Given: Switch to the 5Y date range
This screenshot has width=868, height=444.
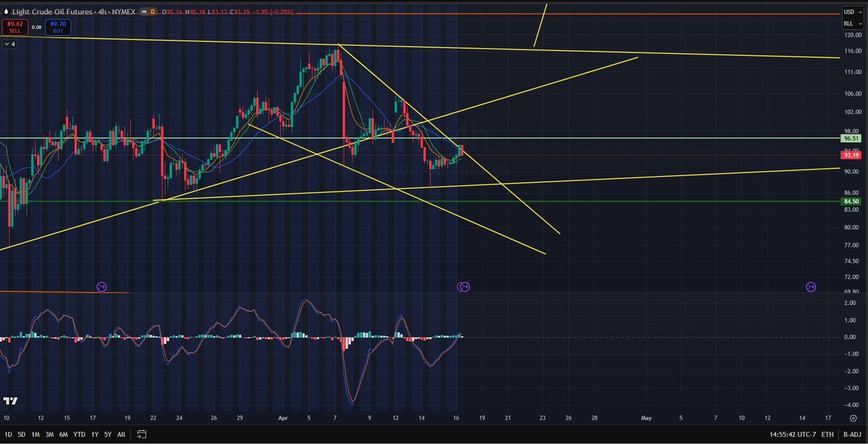Looking at the screenshot, I should [x=107, y=435].
